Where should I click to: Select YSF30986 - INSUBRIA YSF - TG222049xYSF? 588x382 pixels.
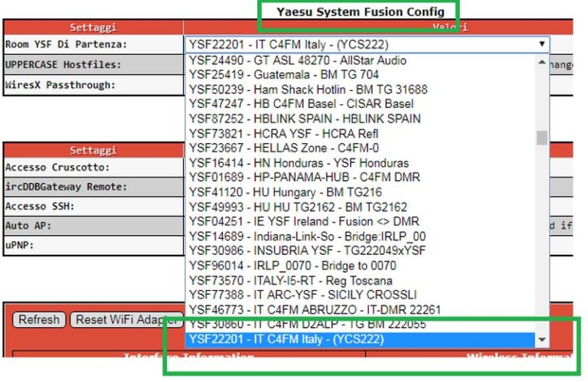pyautogui.click(x=361, y=251)
